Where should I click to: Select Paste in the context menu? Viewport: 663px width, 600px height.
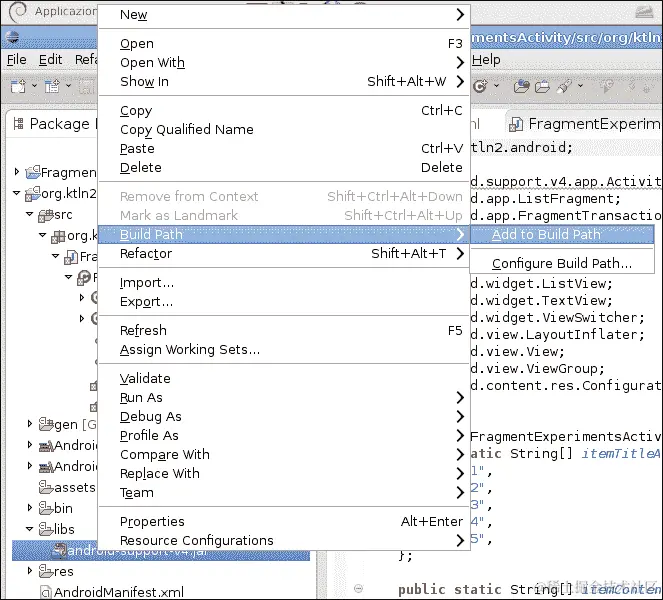tap(284, 148)
